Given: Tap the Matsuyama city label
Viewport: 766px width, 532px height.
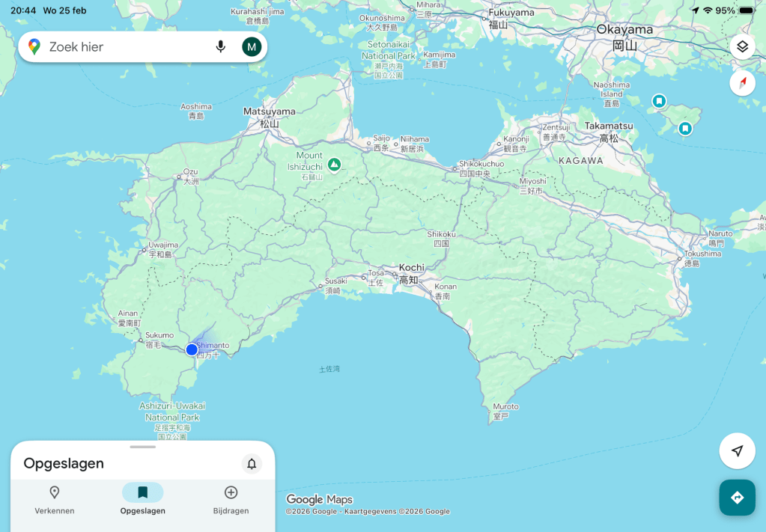Looking at the screenshot, I should point(269,111).
